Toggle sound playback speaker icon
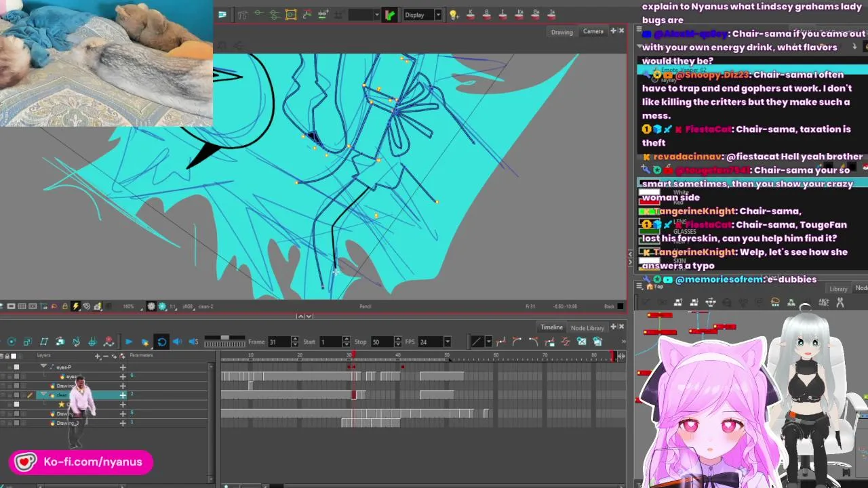 tap(177, 342)
